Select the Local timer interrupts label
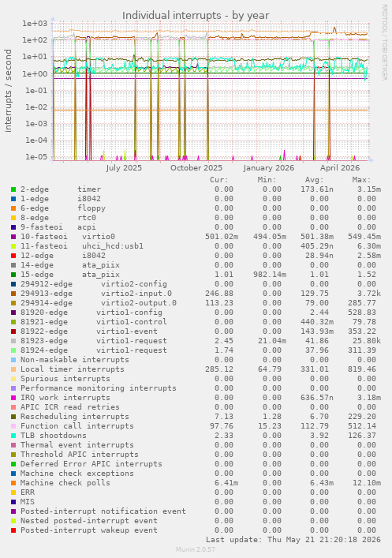The width and height of the screenshot is (392, 558). tap(73, 369)
